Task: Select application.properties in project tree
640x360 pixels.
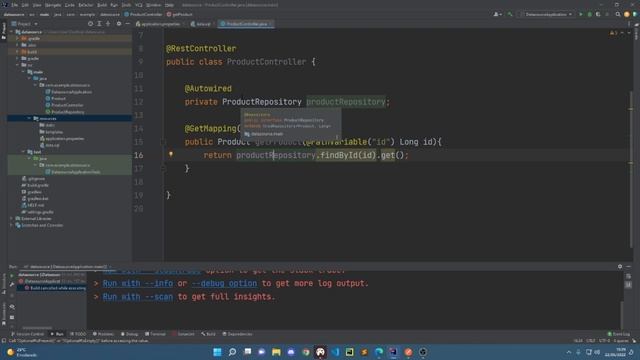Action: [62, 138]
